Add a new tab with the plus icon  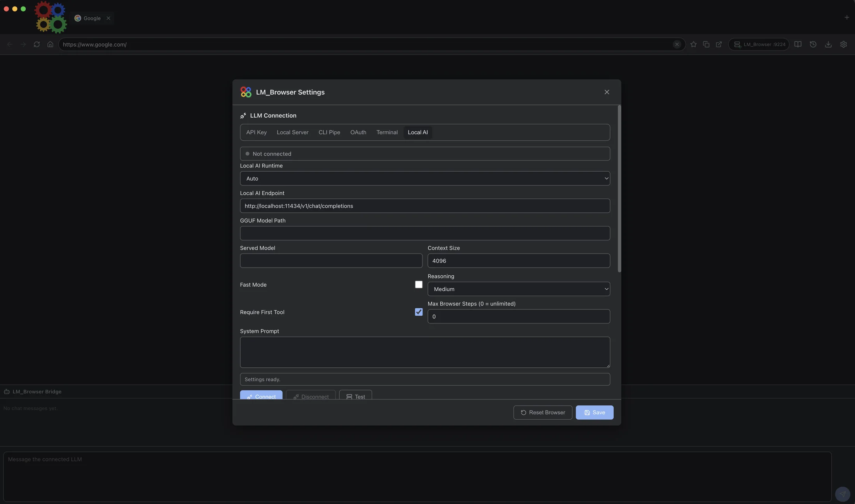click(847, 17)
